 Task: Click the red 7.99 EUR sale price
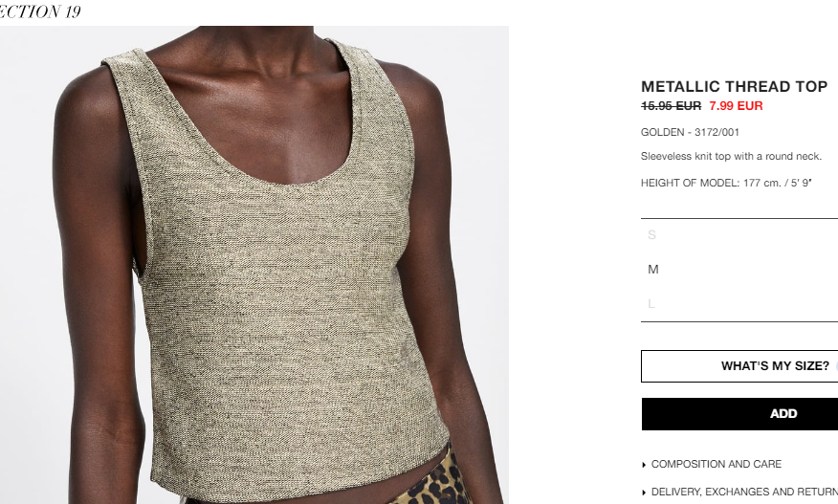coord(736,106)
